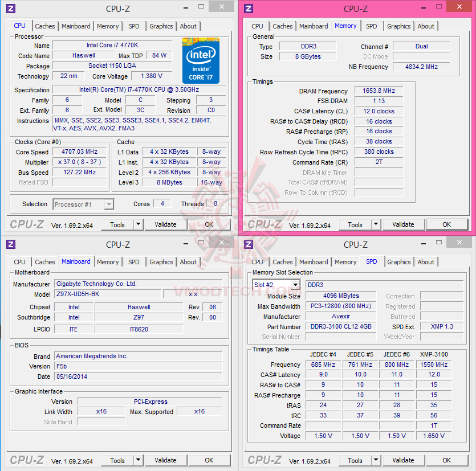This screenshot has height=471, width=476.
Task: Click the CAS# Latency 12.0 clocks value
Action: coord(379,111)
